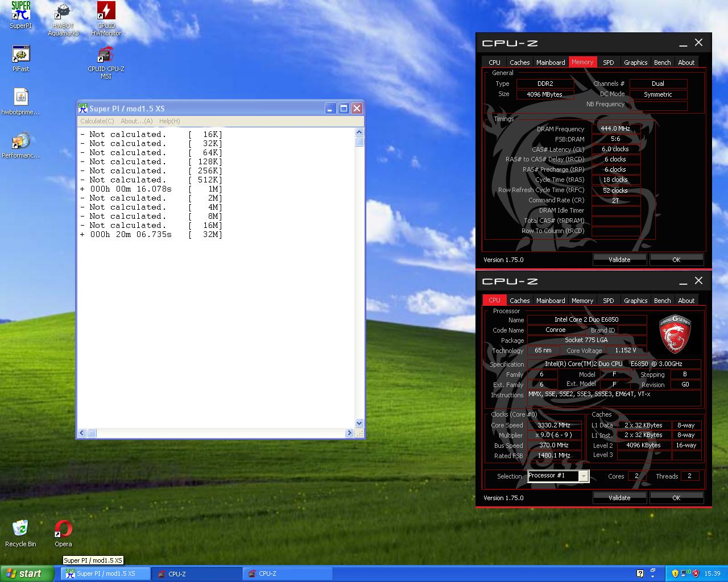728x582 pixels.
Task: Open SPD tab in lower CPU-Z window
Action: (609, 301)
